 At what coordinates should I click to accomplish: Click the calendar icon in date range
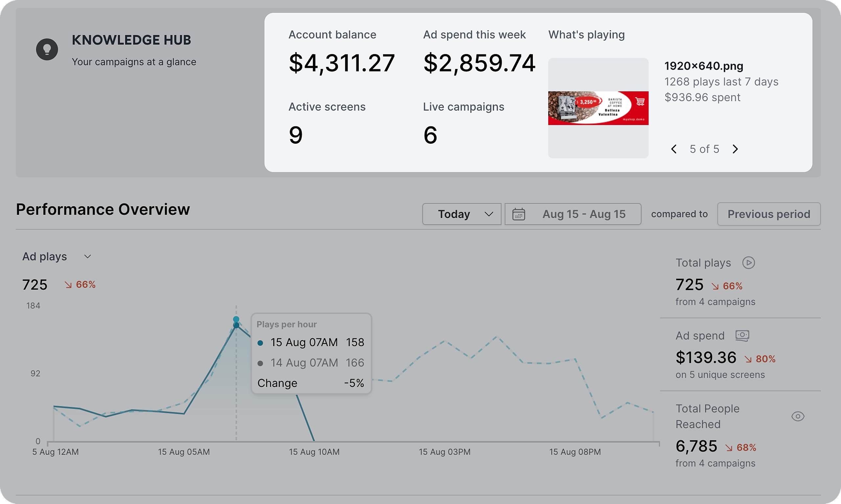[518, 214]
